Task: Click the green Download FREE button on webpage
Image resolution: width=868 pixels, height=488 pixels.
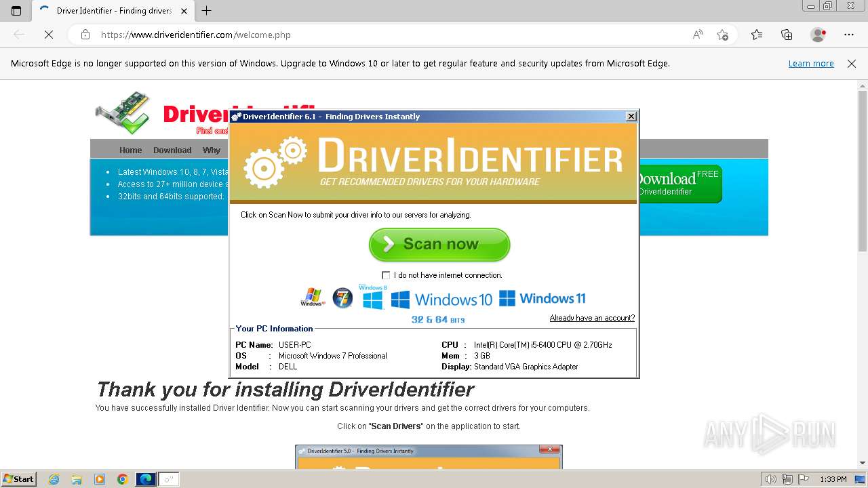Action: (x=679, y=184)
